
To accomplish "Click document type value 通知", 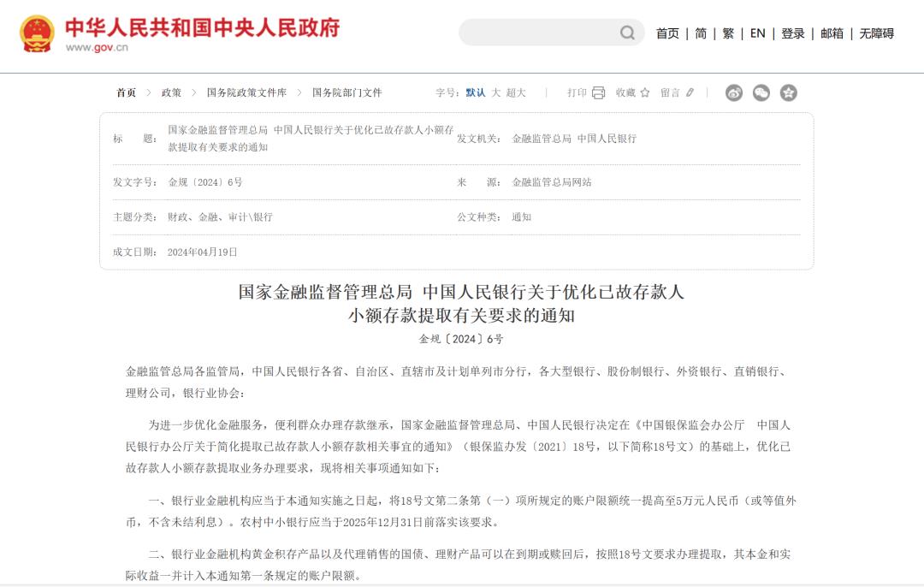I will pyautogui.click(x=522, y=216).
